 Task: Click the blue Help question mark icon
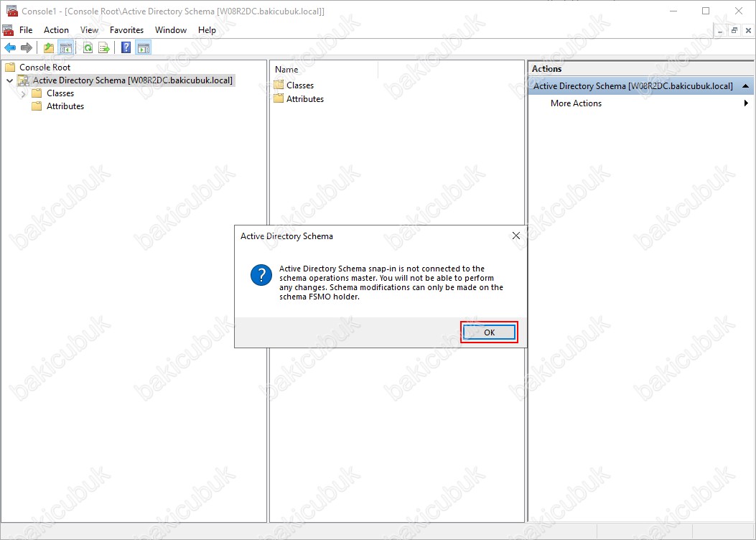click(x=126, y=47)
